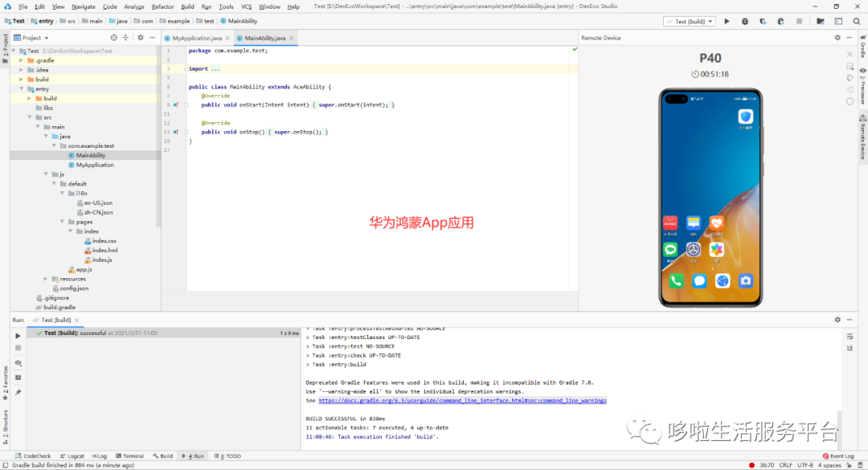Open the Logcat tool window
This screenshot has width=868, height=470.
tap(72, 456)
